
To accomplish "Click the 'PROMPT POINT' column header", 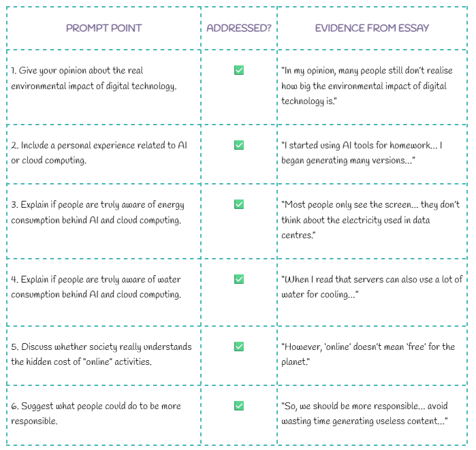I will (x=104, y=29).
